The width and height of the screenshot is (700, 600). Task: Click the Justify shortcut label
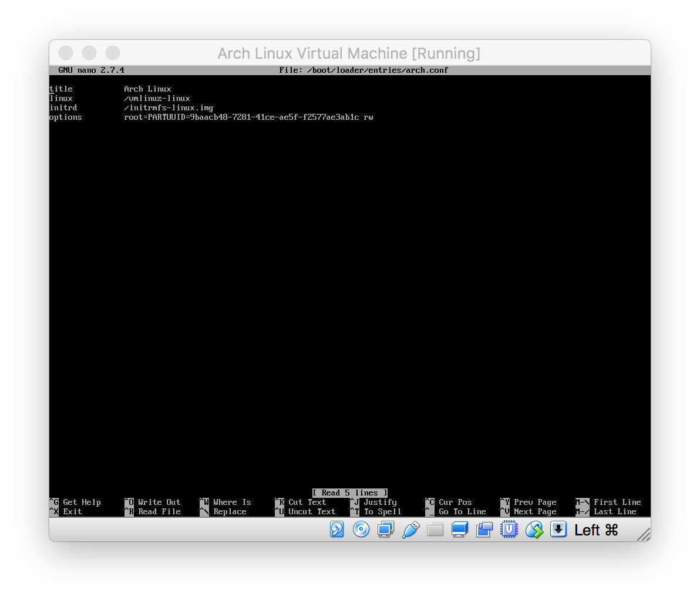coord(380,503)
